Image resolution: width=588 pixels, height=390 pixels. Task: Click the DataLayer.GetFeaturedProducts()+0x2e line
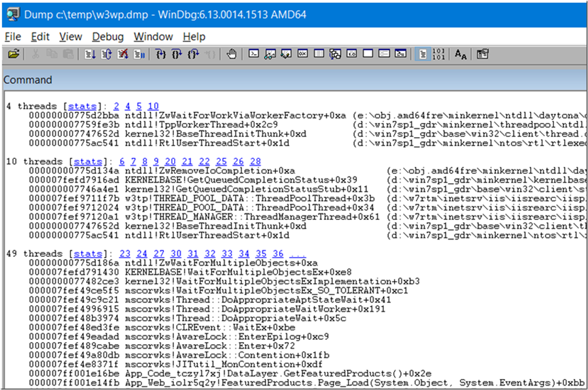(278, 373)
